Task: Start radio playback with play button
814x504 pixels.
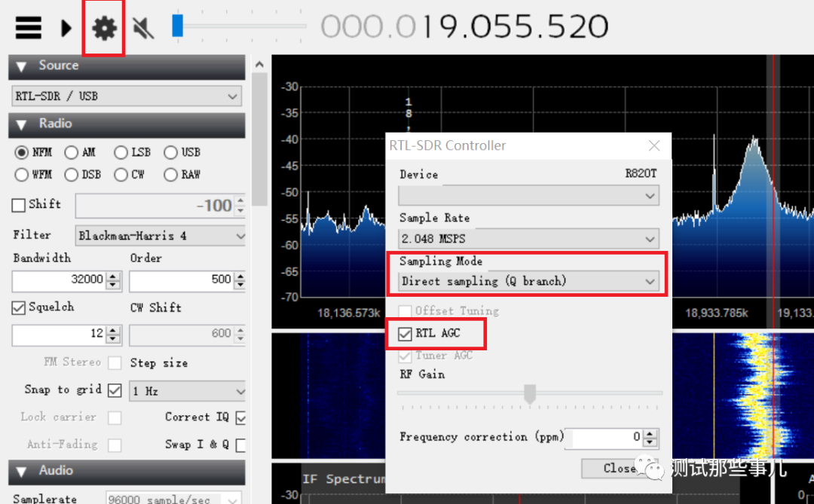Action: pyautogui.click(x=66, y=28)
